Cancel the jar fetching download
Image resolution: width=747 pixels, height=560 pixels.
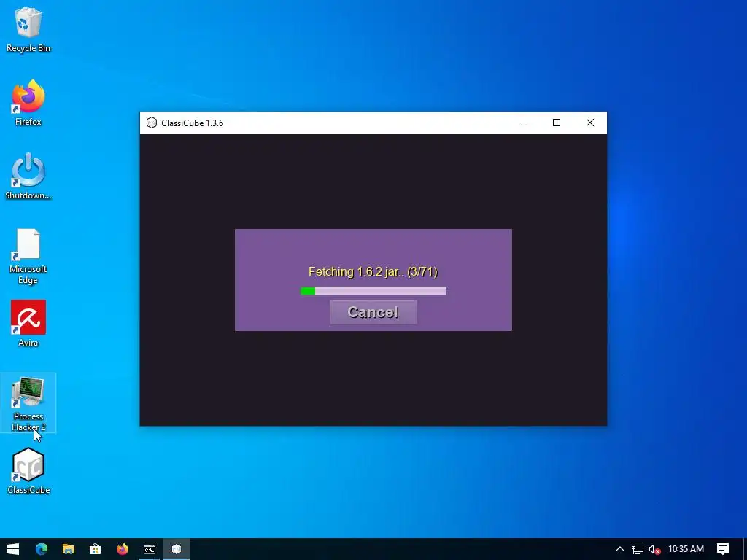pyautogui.click(x=373, y=312)
